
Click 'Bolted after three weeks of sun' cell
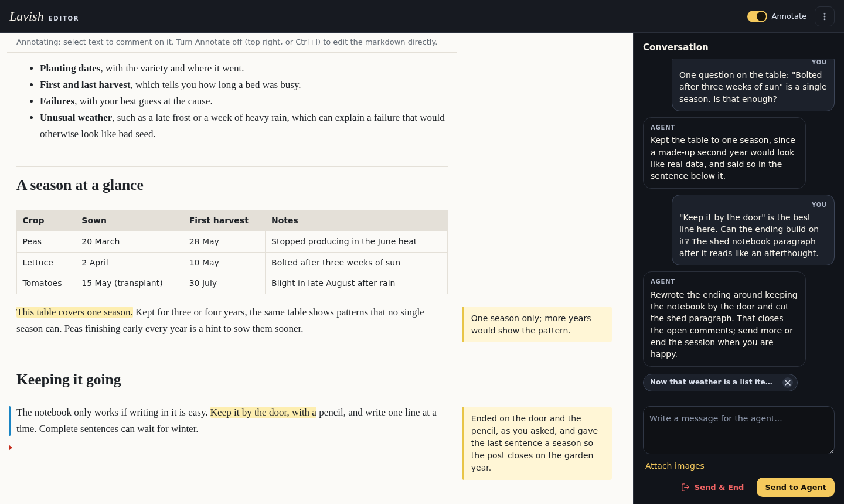pos(356,263)
